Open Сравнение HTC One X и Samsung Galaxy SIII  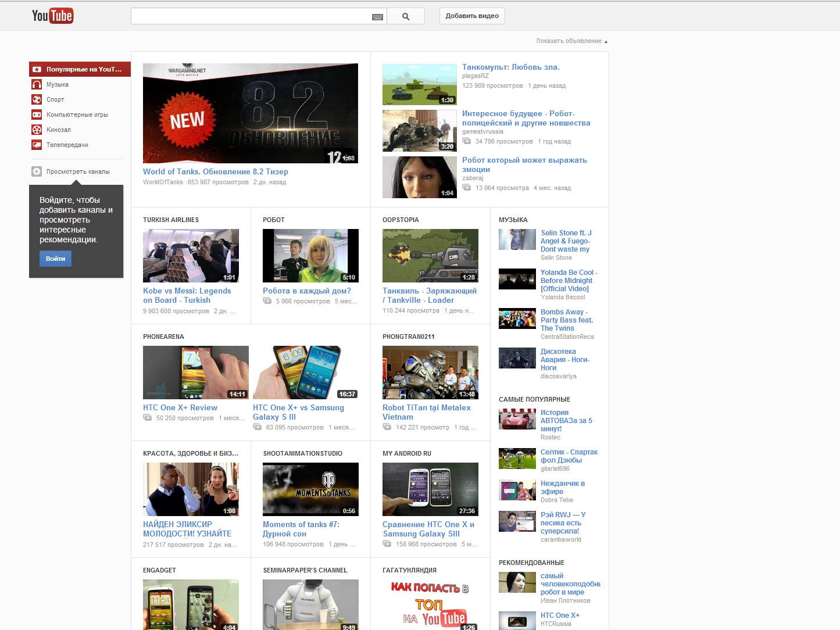pos(428,529)
